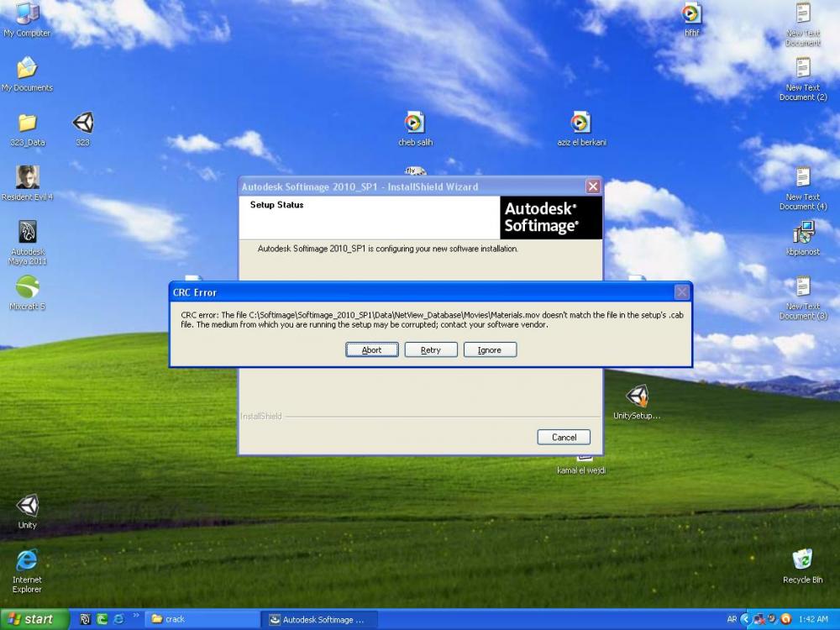The width and height of the screenshot is (840, 630).
Task: Click the green Quick Launch icon
Action: (102, 619)
